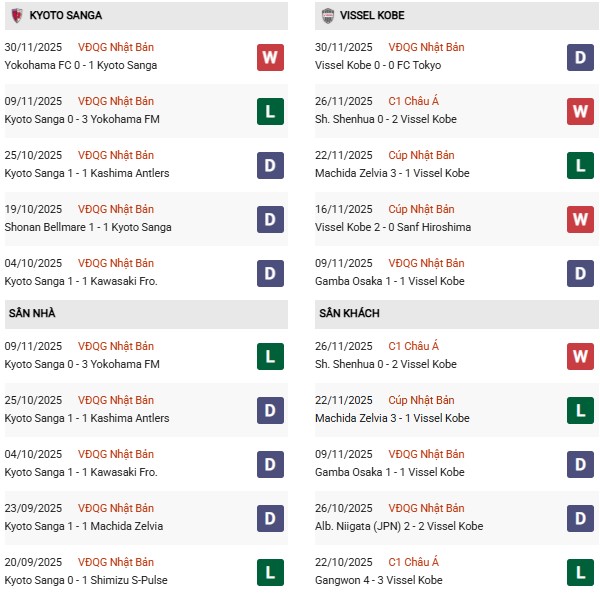Click the L badge for Shimizu S-Pulse match

pos(270,572)
